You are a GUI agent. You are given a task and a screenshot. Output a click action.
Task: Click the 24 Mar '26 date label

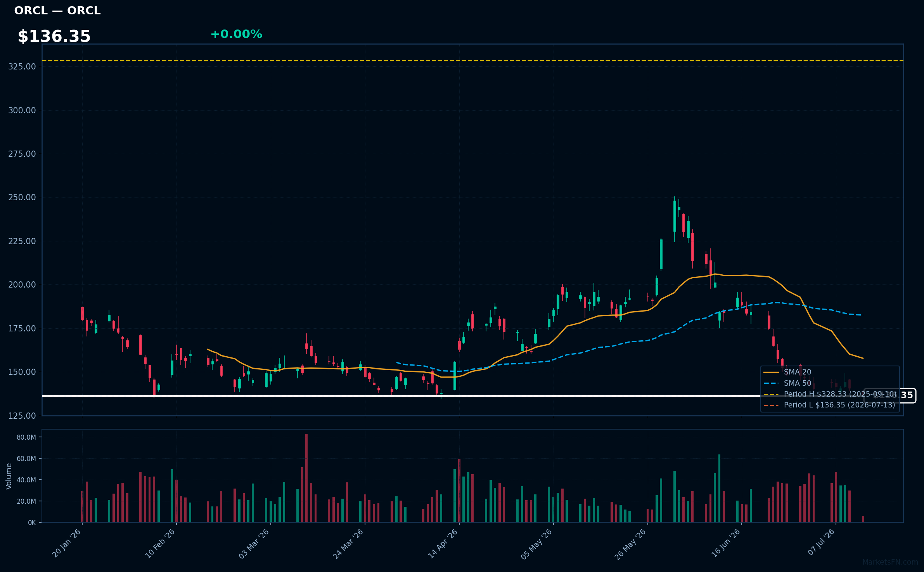pos(348,543)
